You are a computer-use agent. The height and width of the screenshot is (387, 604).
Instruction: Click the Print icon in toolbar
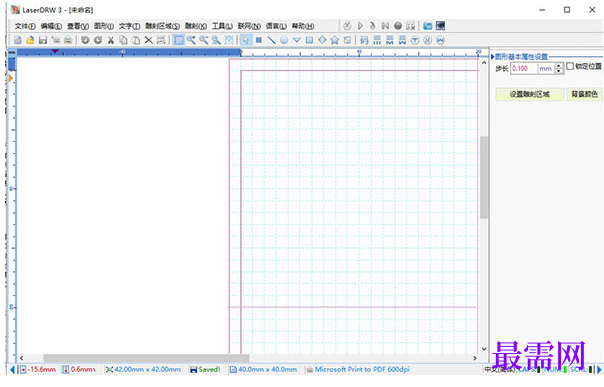(x=68, y=40)
